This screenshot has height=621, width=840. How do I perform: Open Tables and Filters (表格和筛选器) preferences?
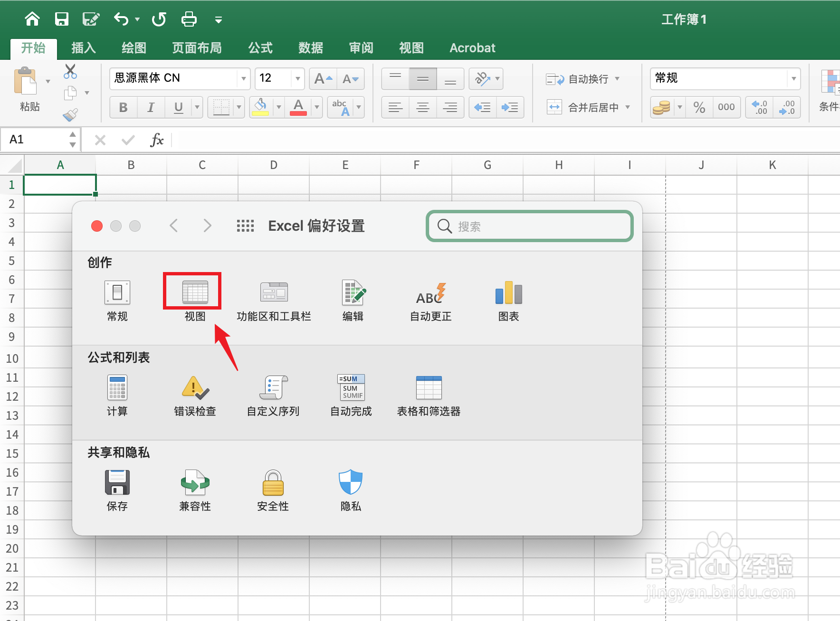tap(429, 395)
